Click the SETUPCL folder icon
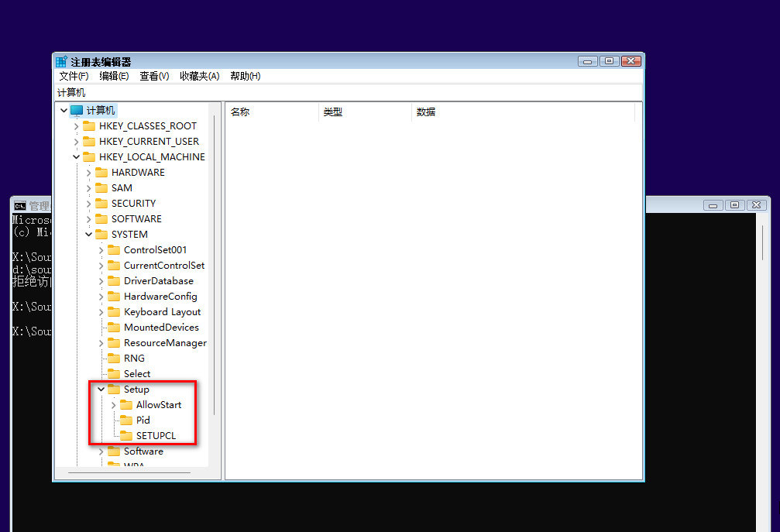Screen dimensions: 780x532 click(126, 435)
